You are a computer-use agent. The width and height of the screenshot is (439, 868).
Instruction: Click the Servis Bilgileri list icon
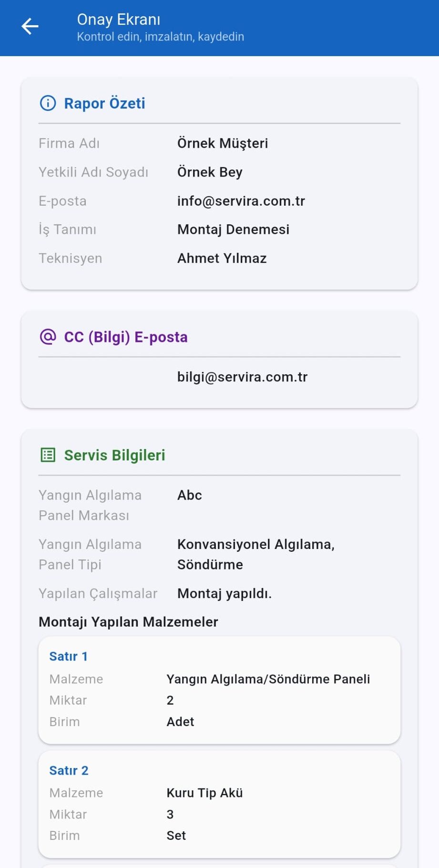48,455
